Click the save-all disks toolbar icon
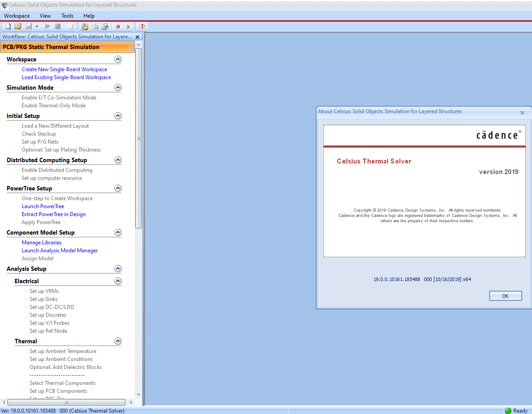 tap(95, 27)
